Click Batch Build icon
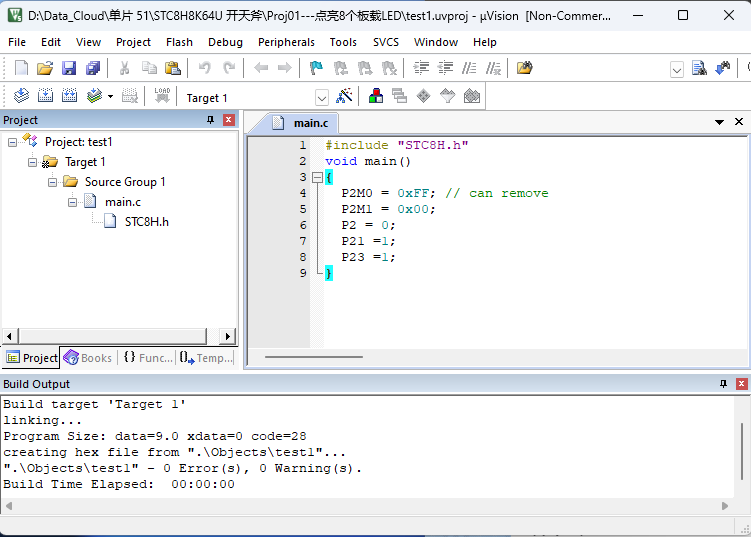Image resolution: width=751 pixels, height=537 pixels. tap(94, 96)
